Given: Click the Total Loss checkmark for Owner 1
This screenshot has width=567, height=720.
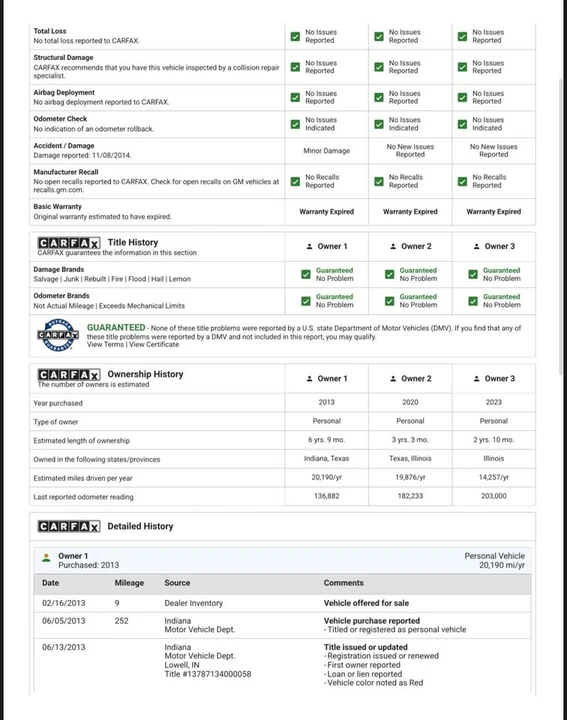Looking at the screenshot, I should pos(295,36).
